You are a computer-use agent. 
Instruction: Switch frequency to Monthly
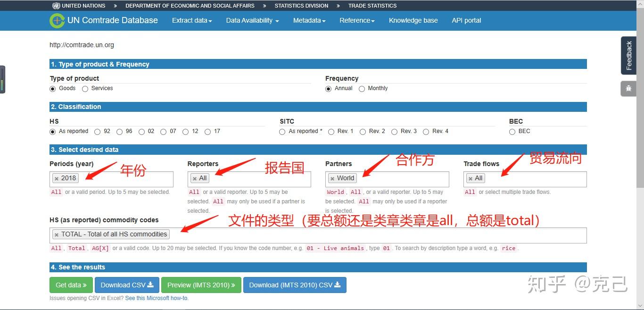tap(362, 89)
